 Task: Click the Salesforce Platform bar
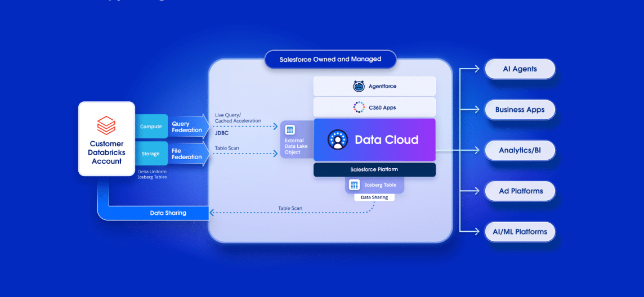374,169
